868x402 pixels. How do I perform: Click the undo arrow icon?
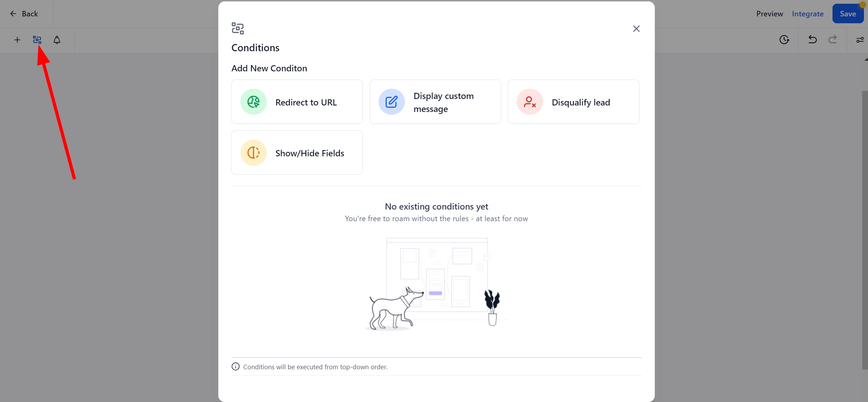812,40
